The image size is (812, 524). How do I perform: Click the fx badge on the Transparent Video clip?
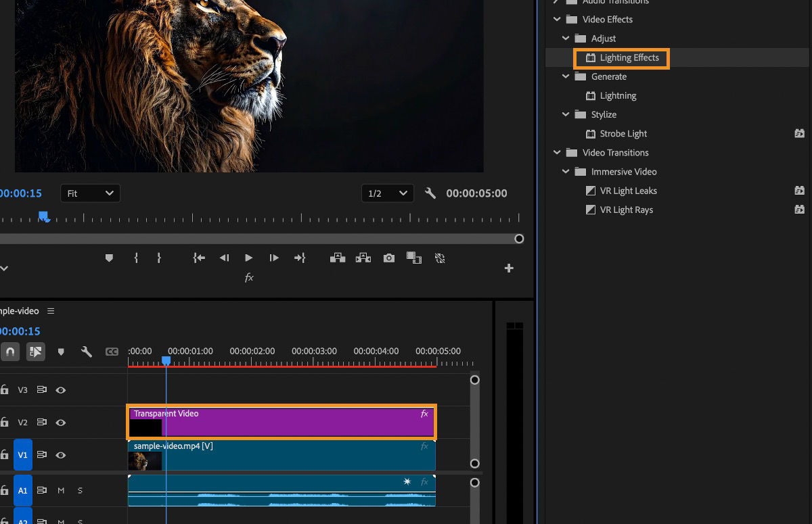click(424, 414)
